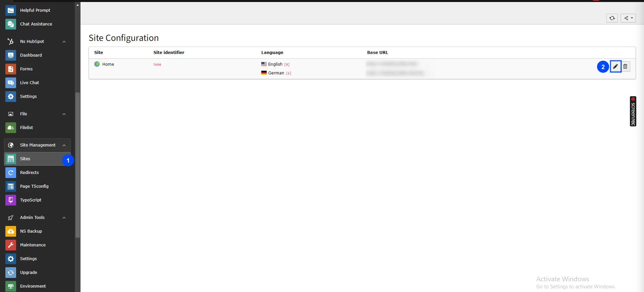This screenshot has width=644, height=292.
Task: Select the Filelist menu item
Action: pos(37,128)
